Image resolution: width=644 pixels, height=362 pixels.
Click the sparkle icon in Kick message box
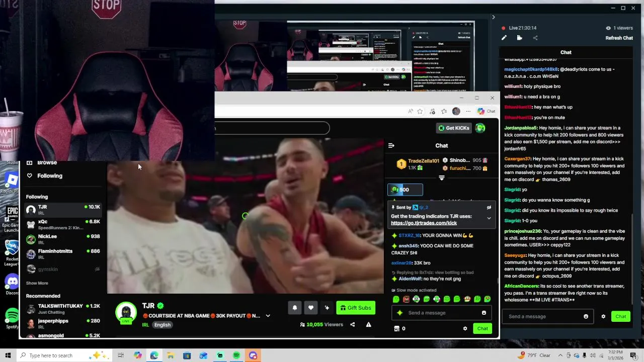tap(400, 313)
